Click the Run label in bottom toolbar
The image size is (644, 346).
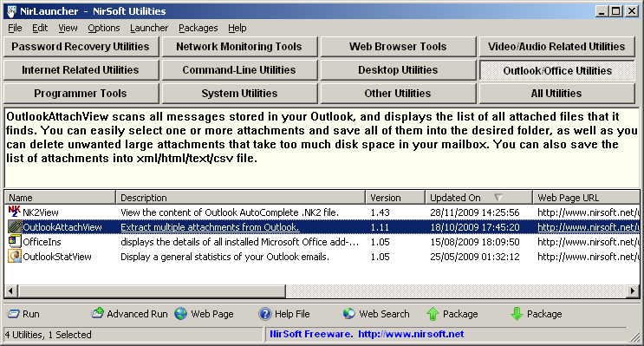[31, 314]
